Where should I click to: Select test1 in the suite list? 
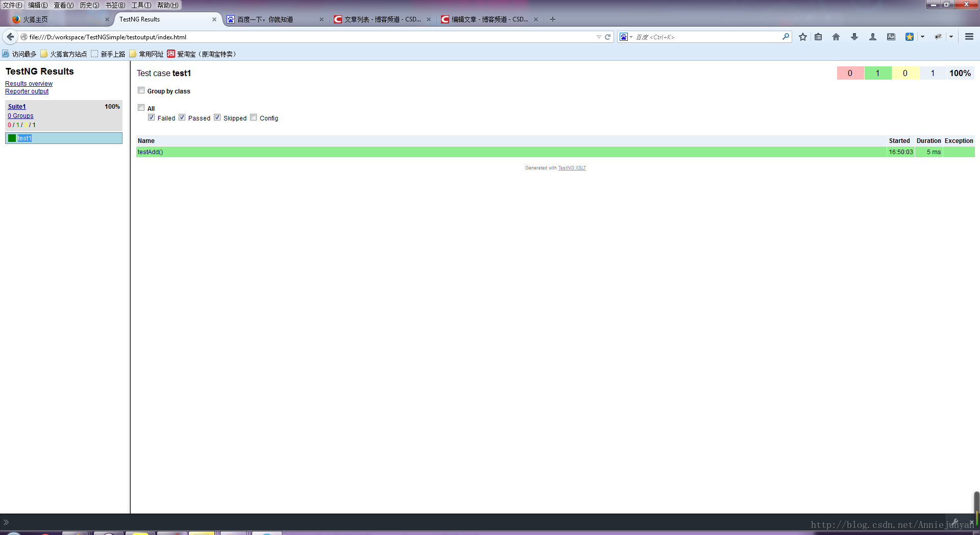click(x=64, y=138)
